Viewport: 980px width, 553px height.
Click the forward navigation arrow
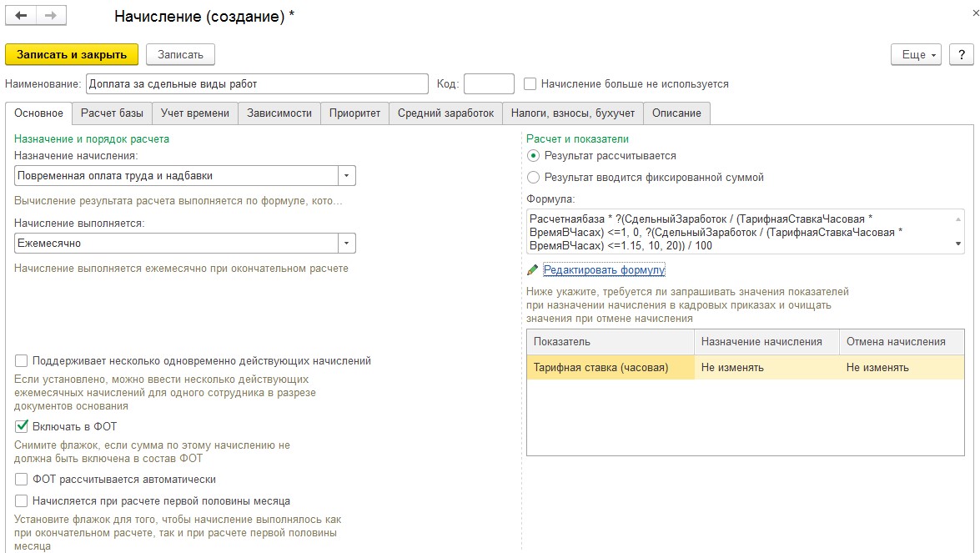click(x=51, y=16)
